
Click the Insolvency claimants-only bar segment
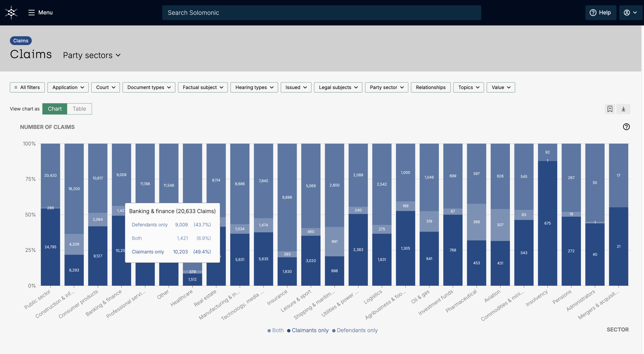point(547,223)
